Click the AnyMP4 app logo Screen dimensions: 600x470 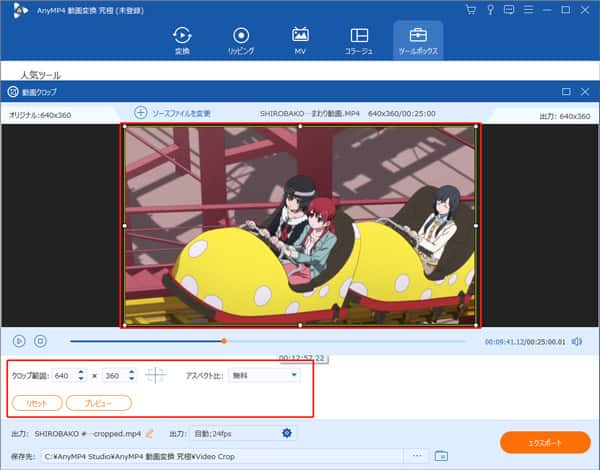click(20, 10)
